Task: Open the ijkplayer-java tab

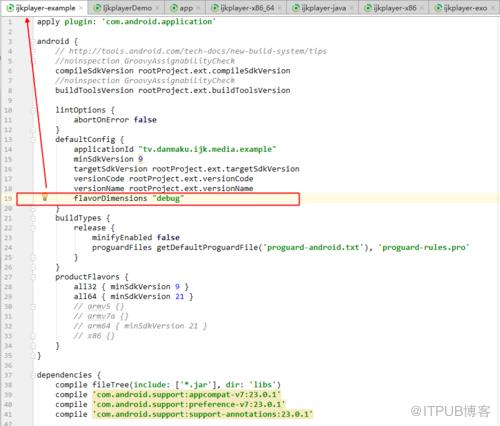Action: pos(323,8)
